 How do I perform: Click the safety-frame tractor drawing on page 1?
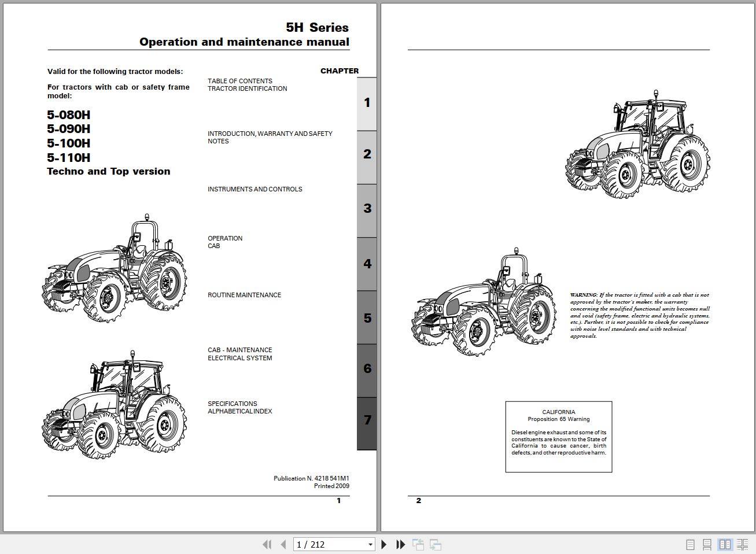[x=115, y=268]
